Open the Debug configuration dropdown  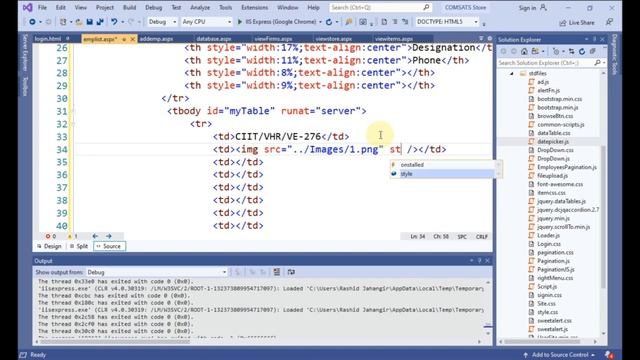pyautogui.click(x=162, y=22)
